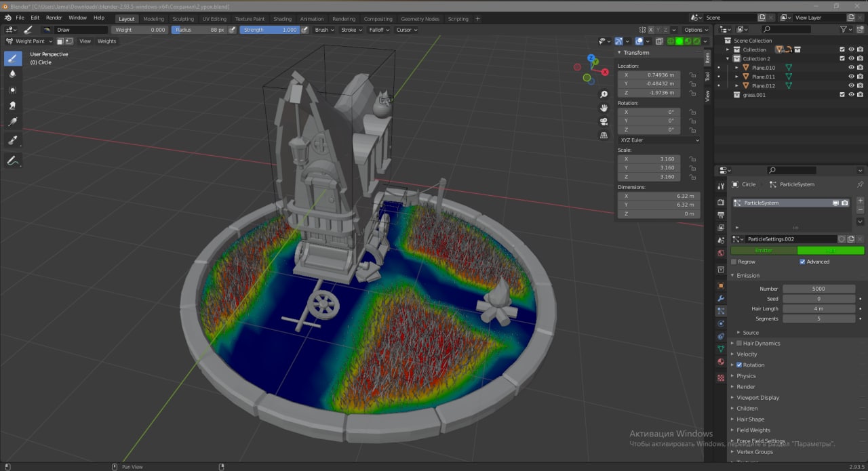Screen dimensions: 868x471
Task: Switch to the UV Editing workspace tab
Action: 214,19
